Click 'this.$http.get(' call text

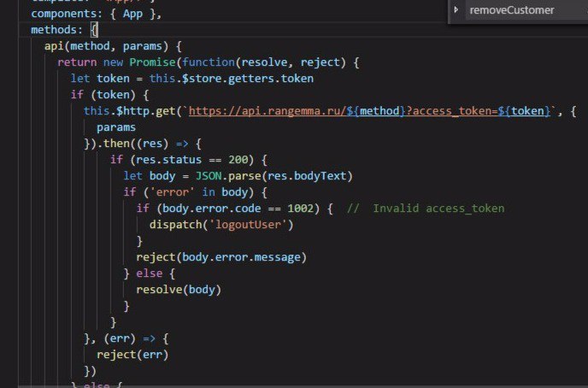(x=132, y=111)
